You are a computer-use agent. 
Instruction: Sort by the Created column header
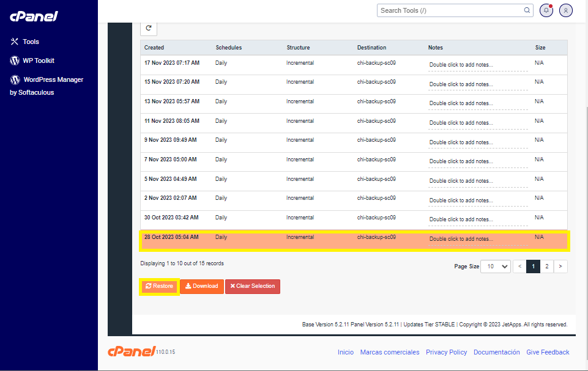coord(154,48)
